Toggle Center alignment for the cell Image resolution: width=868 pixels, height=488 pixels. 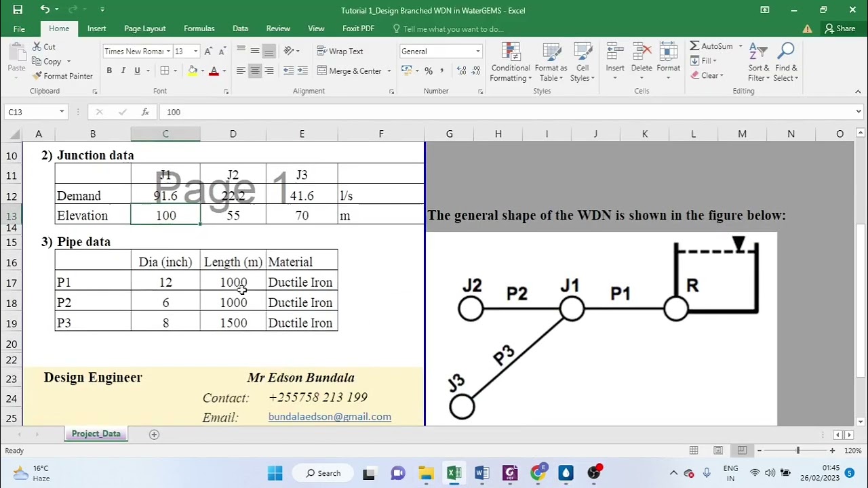(x=255, y=70)
